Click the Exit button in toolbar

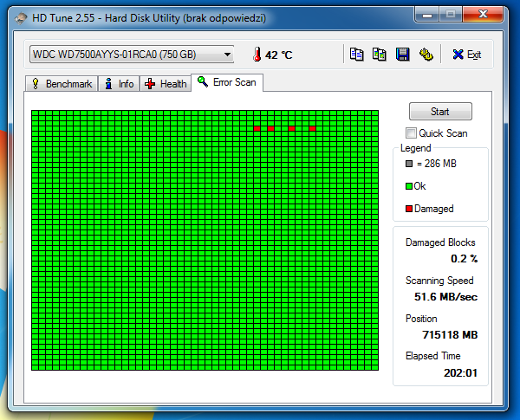tap(466, 55)
